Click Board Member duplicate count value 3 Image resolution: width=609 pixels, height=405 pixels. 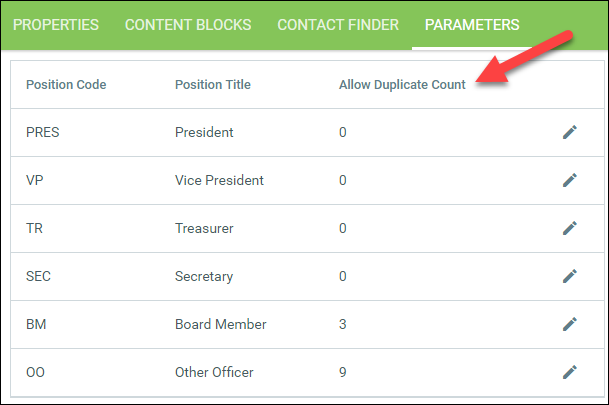(x=343, y=324)
